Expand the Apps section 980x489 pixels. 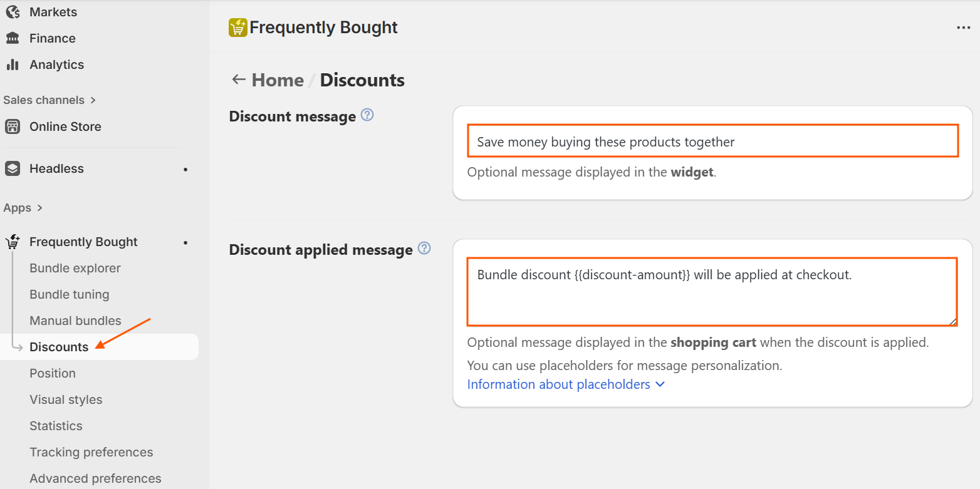[23, 208]
